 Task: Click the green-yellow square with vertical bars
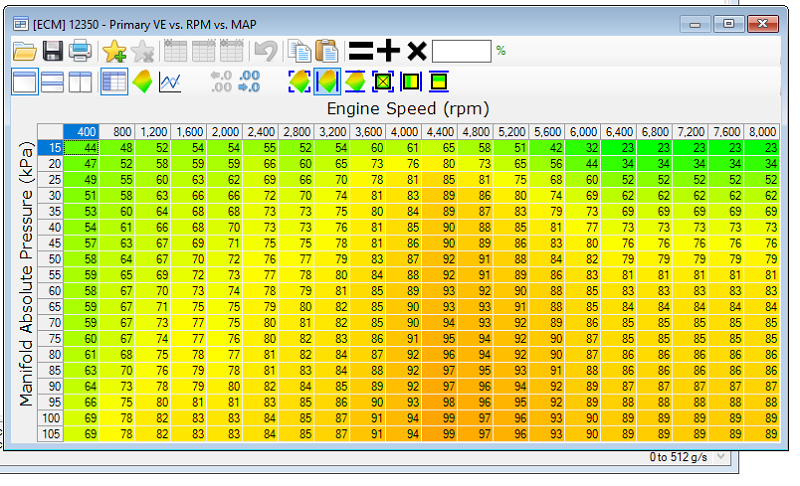[411, 82]
